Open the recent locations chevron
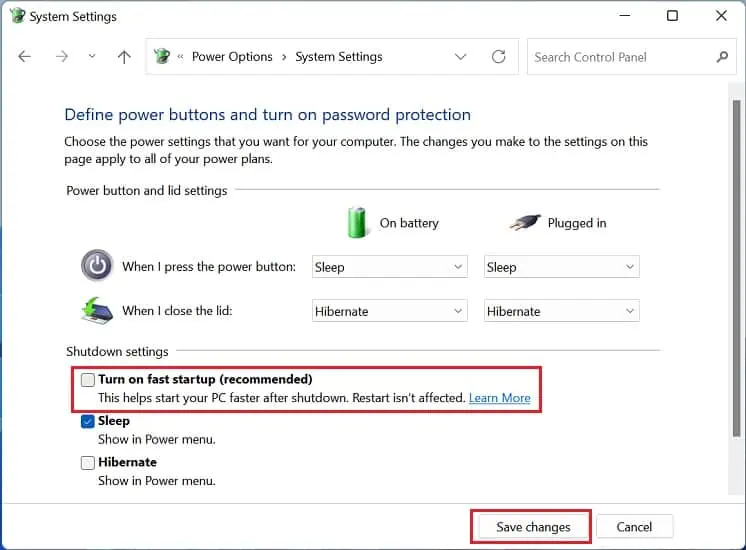746x550 pixels. coord(92,57)
